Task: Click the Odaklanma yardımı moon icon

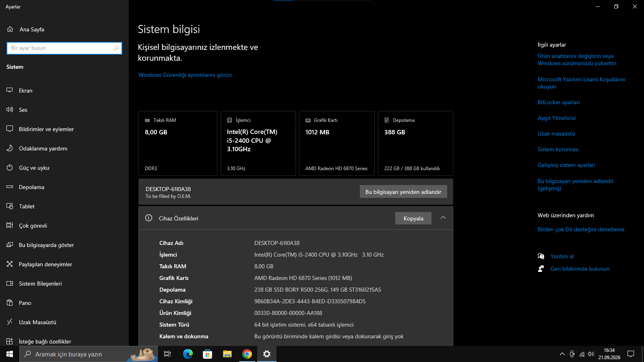Action: tap(10, 148)
